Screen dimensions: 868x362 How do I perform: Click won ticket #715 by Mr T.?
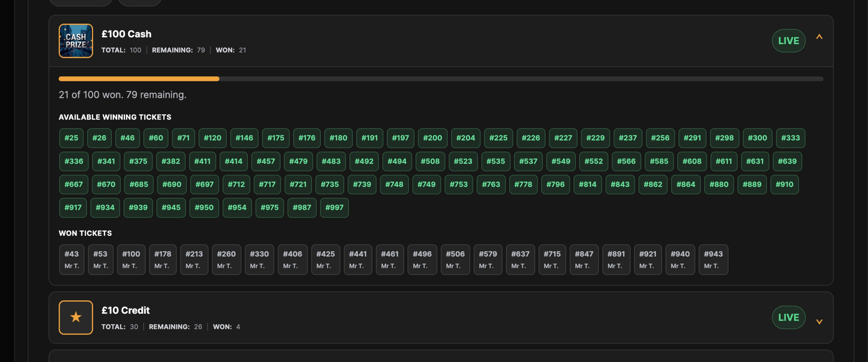(x=552, y=260)
